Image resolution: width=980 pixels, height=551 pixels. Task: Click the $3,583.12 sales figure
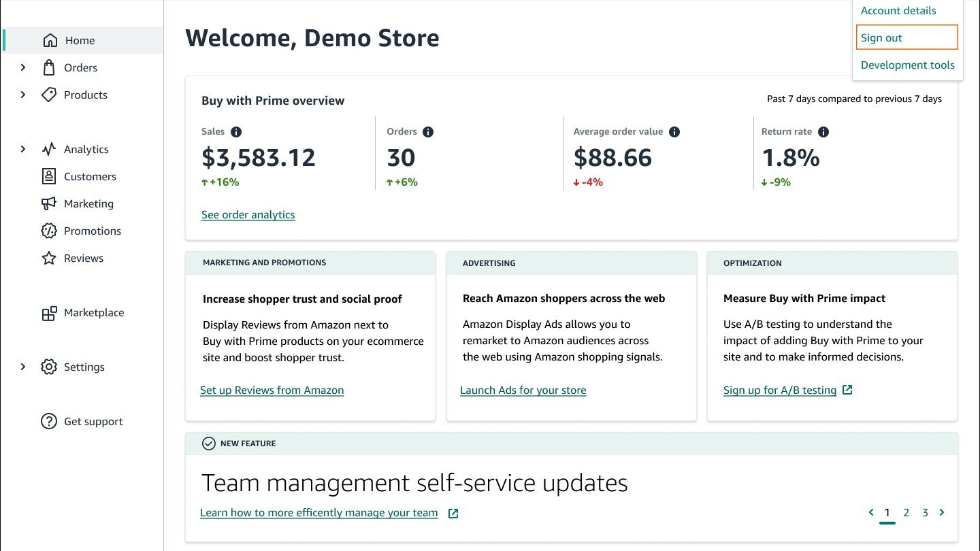pyautogui.click(x=259, y=158)
